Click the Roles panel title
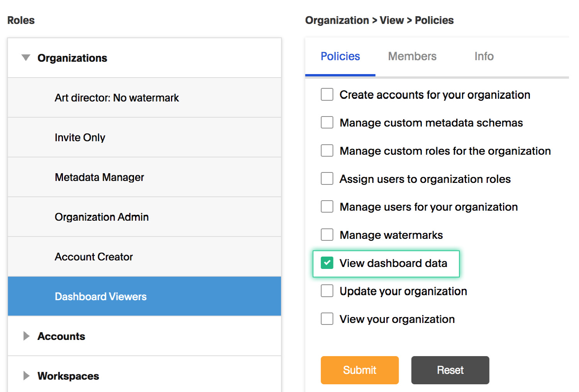Viewport: 579px width, 392px height. (x=21, y=20)
